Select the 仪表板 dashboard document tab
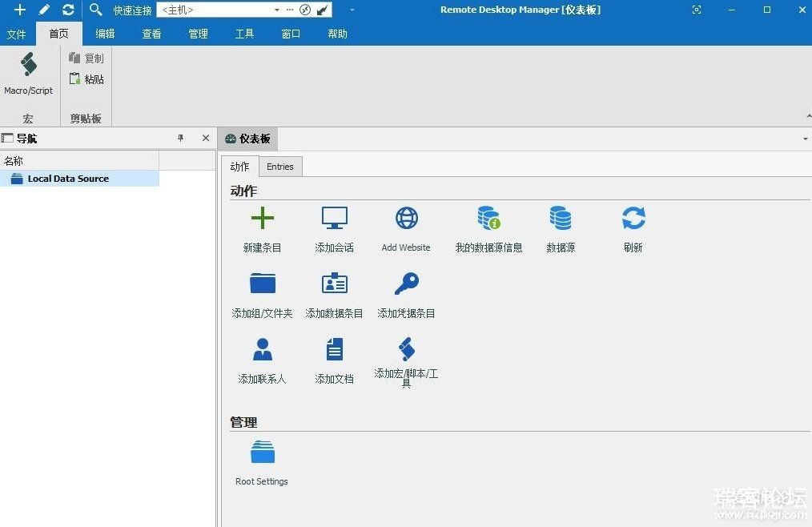Viewport: 812px width, 527px height. pyautogui.click(x=248, y=139)
